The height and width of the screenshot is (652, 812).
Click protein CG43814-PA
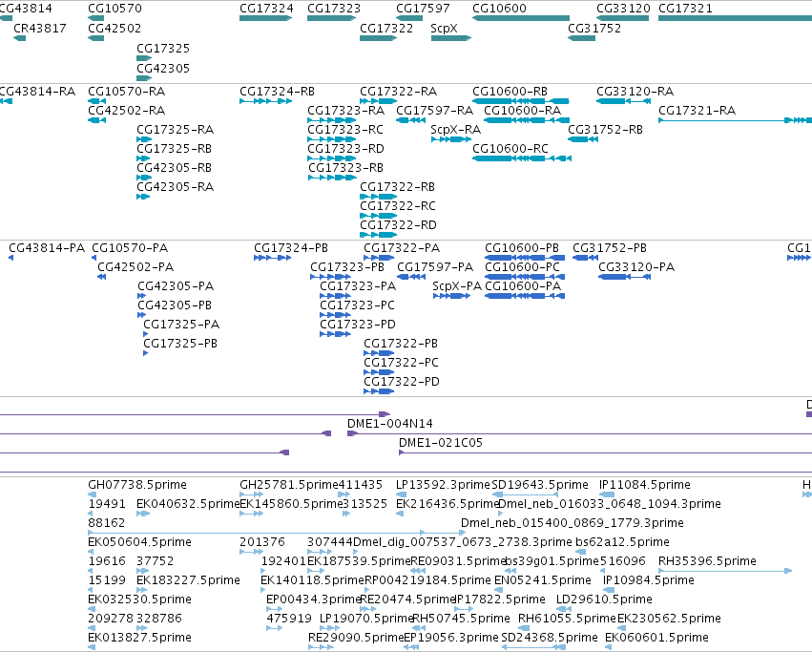pyautogui.click(x=47, y=248)
